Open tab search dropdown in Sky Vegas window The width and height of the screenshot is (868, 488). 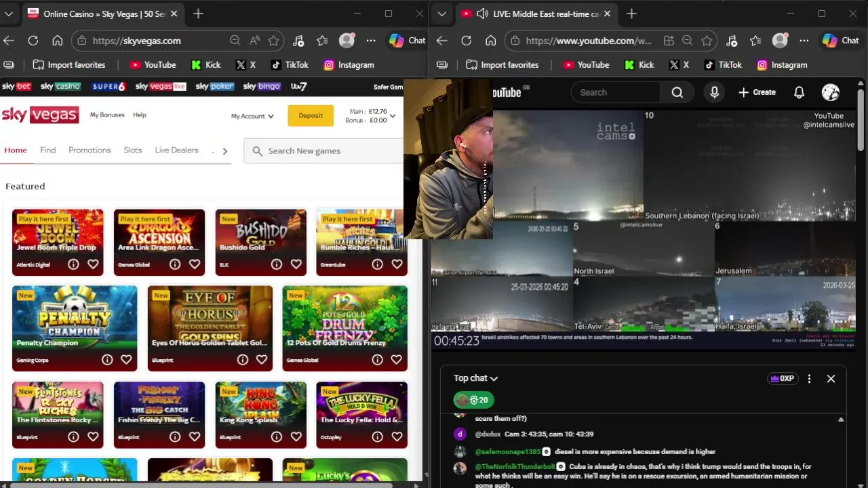[9, 14]
